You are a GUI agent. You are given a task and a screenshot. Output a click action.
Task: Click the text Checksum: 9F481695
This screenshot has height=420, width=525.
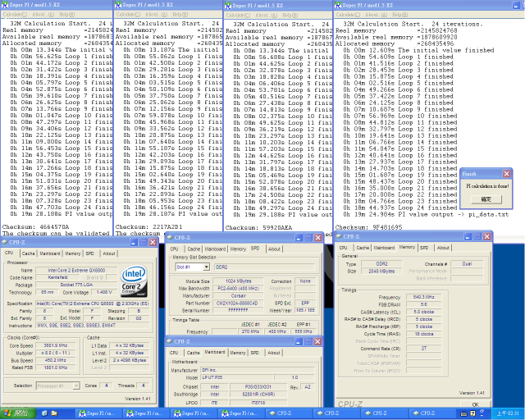pyautogui.click(x=368, y=227)
